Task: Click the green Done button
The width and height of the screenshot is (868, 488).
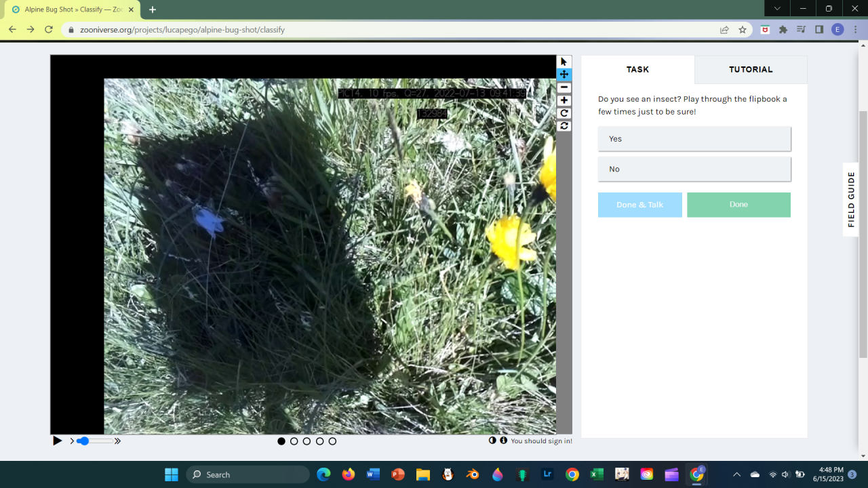Action: coord(738,205)
